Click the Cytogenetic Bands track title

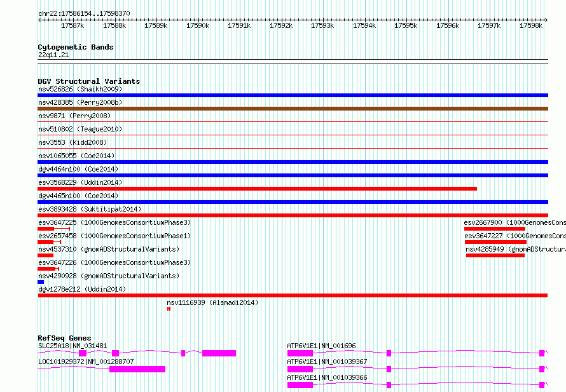point(76,47)
